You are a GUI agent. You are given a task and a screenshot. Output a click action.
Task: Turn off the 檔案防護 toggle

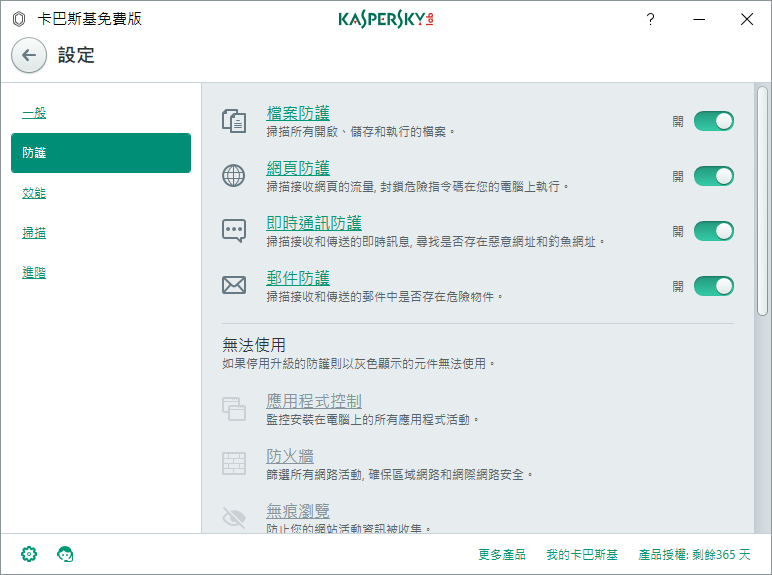click(x=713, y=121)
